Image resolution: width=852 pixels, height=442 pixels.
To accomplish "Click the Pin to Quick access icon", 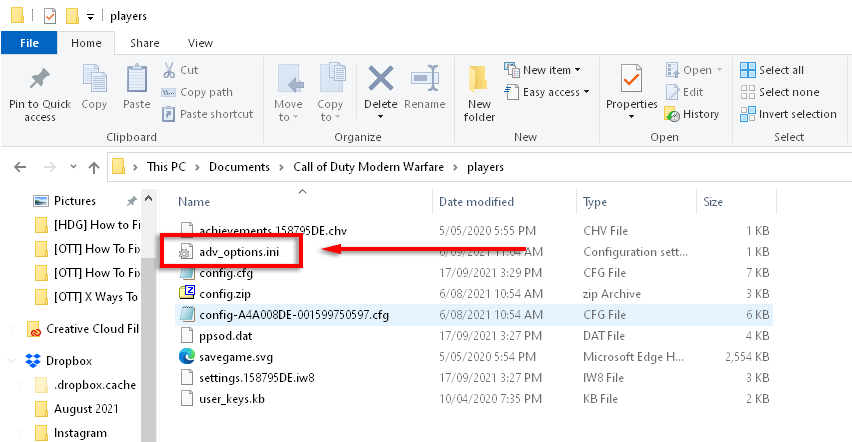I will click(x=40, y=80).
